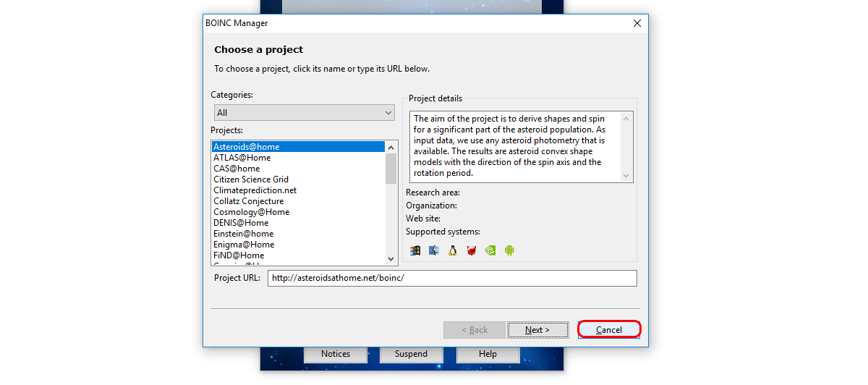Click the Suspend button in background window
This screenshot has height=385, width=868.
pos(411,354)
